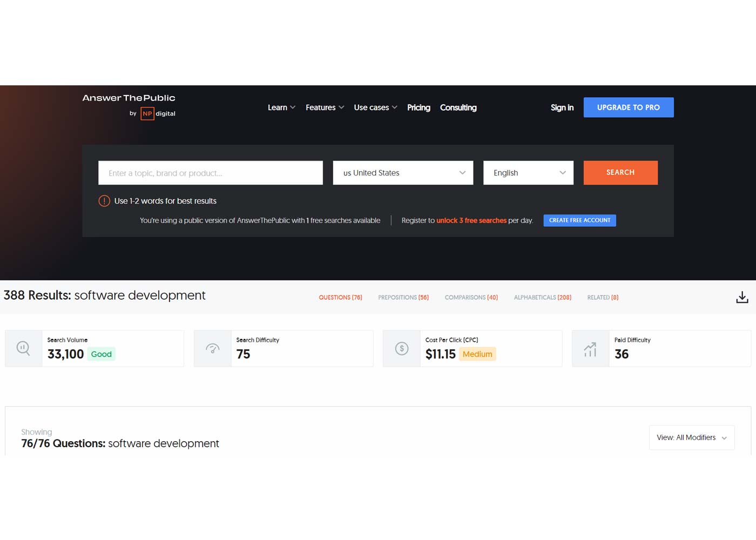Open the English language dropdown
Image resolution: width=756 pixels, height=540 pixels.
coord(528,173)
